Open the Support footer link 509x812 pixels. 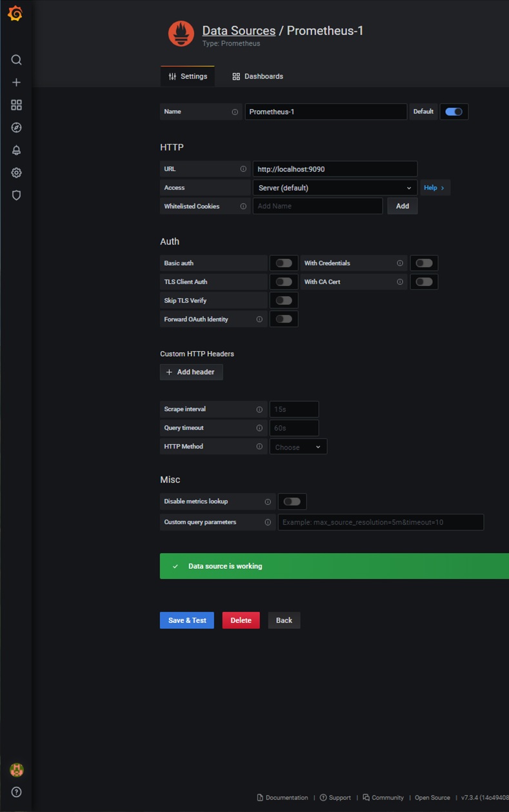pyautogui.click(x=335, y=798)
